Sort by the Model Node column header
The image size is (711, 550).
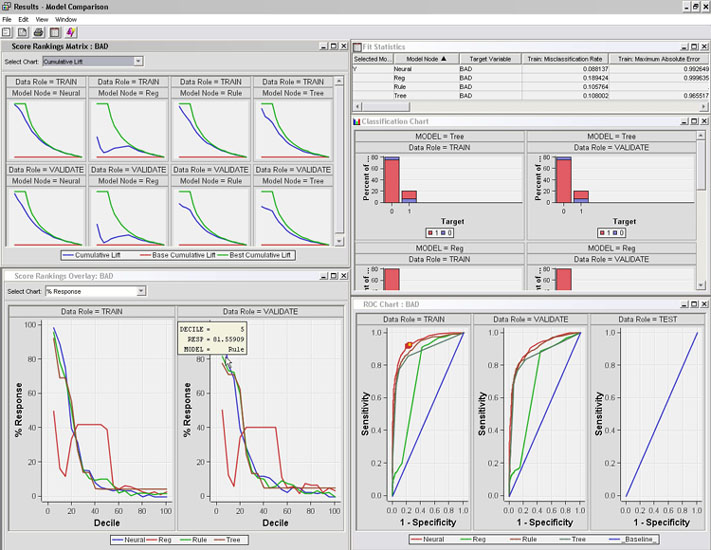coord(421,59)
